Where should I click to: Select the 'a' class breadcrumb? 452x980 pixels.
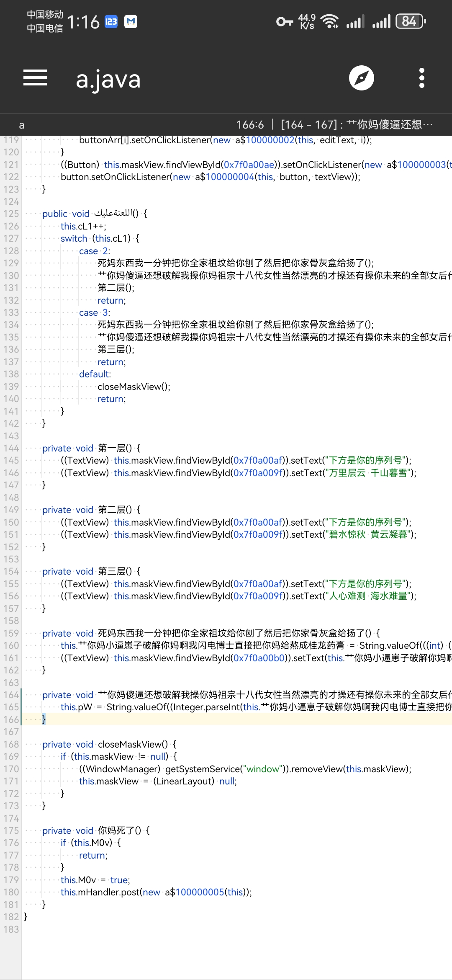22,125
